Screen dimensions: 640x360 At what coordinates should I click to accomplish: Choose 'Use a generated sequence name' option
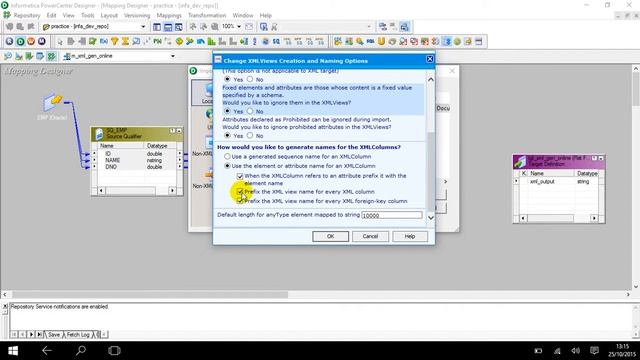tap(227, 156)
